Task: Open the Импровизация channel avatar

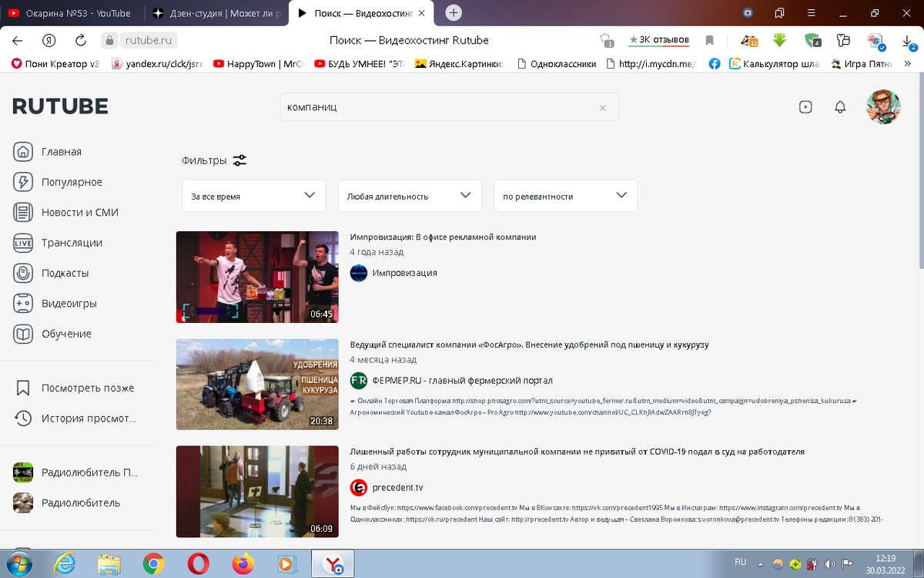Action: 359,273
